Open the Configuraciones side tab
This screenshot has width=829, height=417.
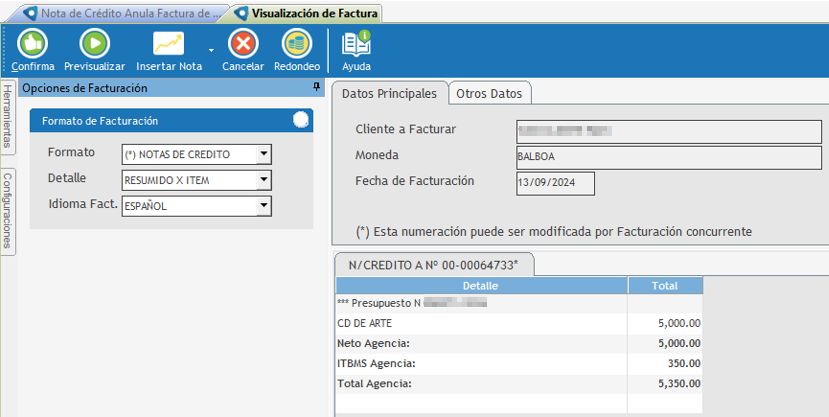coord(7,210)
